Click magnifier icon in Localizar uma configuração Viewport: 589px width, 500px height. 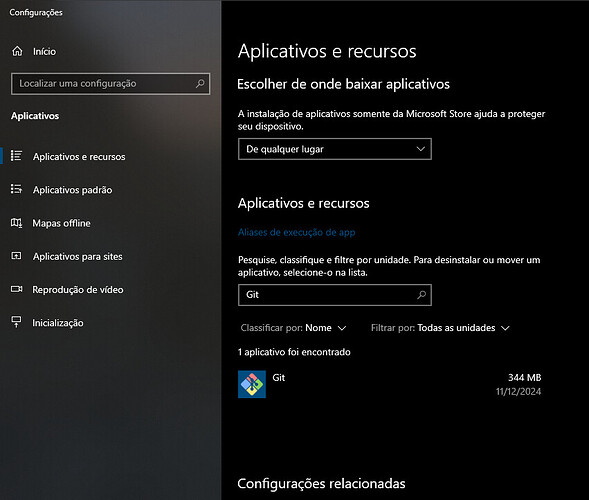tap(200, 83)
